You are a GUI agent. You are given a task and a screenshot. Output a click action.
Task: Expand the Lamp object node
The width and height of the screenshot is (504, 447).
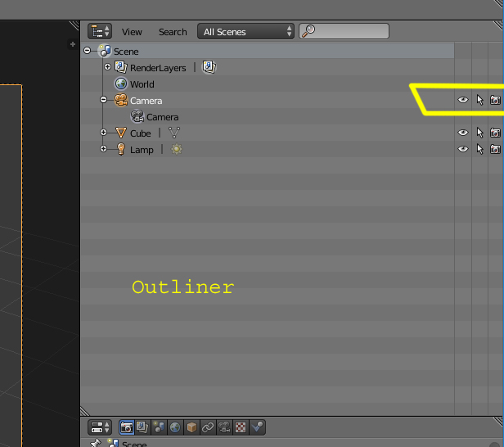click(x=103, y=148)
